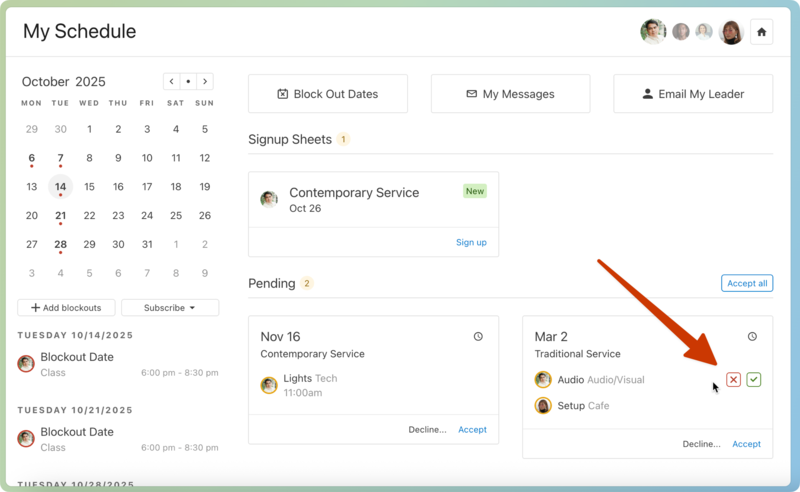Jump to today using calendar dot button
Viewport: 800px width, 492px height.
pos(188,82)
